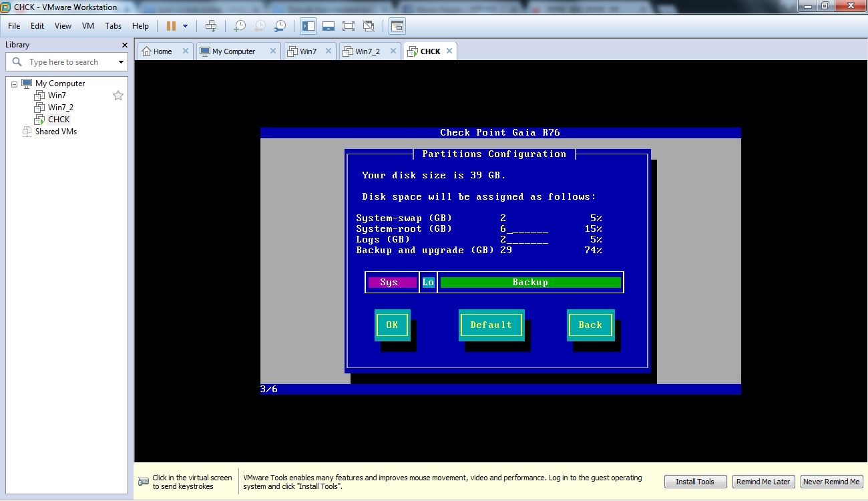Click the Never Remind Me button

pyautogui.click(x=831, y=482)
